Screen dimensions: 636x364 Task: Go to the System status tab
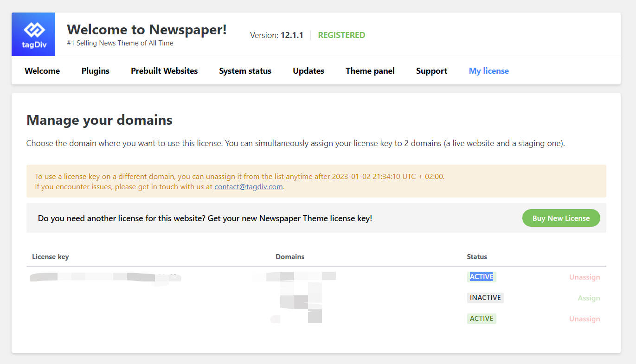[245, 71]
